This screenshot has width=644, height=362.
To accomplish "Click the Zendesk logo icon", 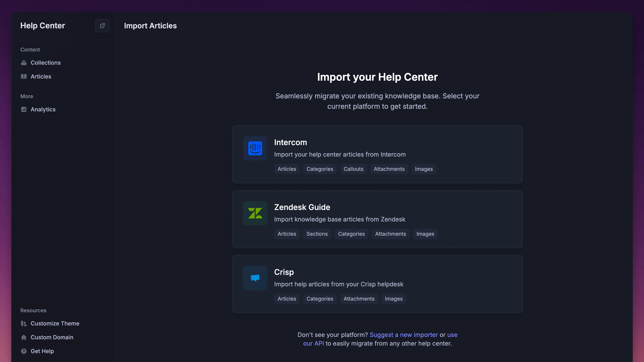I will 255,213.
